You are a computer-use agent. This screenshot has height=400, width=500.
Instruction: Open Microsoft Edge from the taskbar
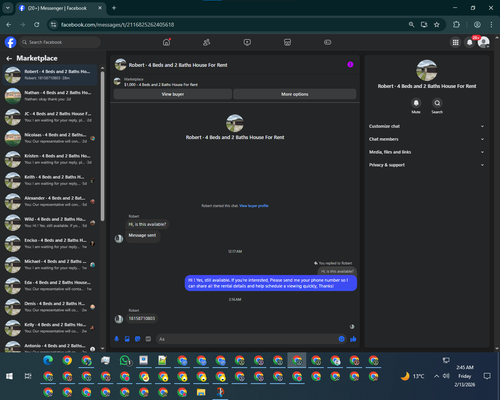pos(48,360)
